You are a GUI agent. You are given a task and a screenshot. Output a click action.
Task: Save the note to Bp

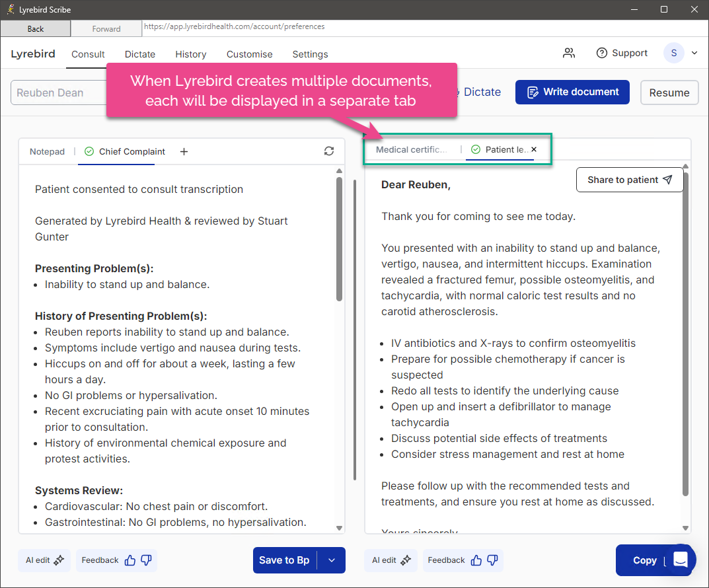click(x=284, y=560)
